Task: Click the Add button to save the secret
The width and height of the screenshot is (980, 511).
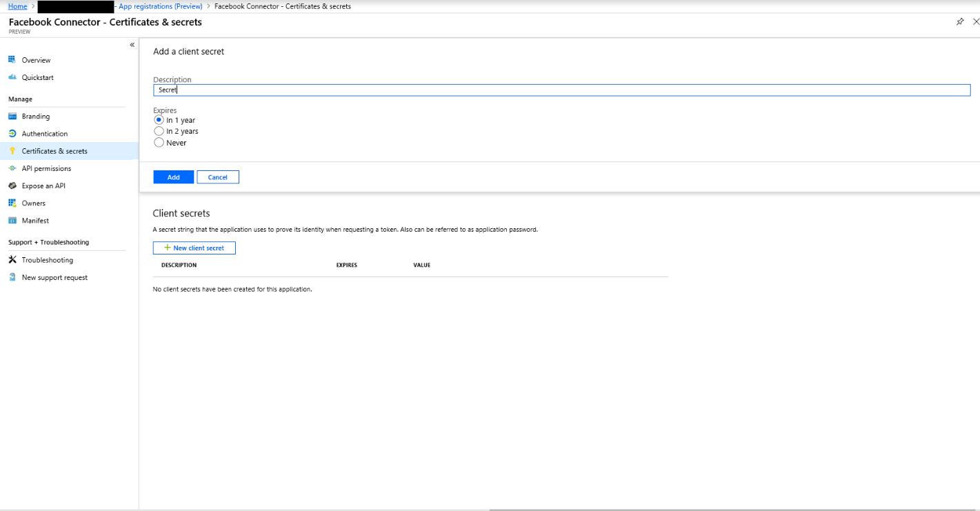Action: point(173,177)
